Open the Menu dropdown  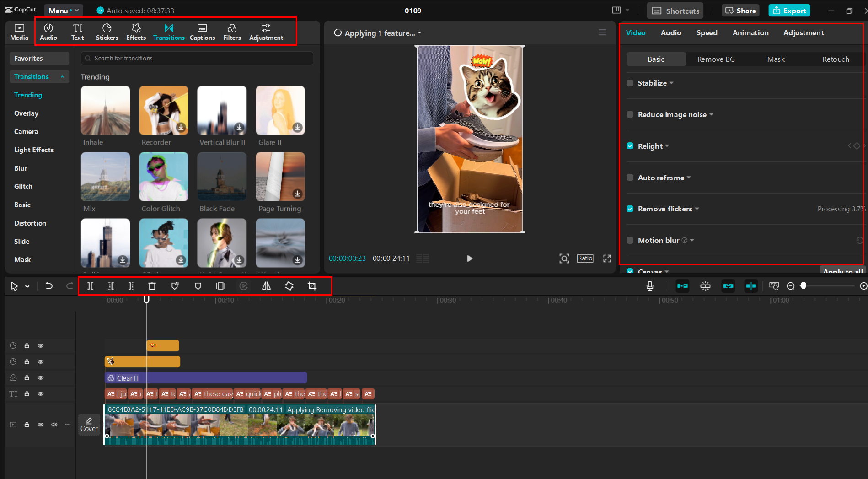pos(63,10)
